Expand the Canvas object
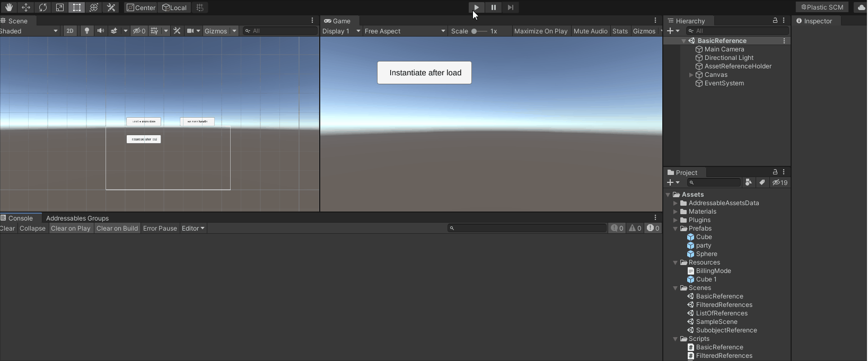The height and width of the screenshot is (361, 868). click(x=691, y=75)
